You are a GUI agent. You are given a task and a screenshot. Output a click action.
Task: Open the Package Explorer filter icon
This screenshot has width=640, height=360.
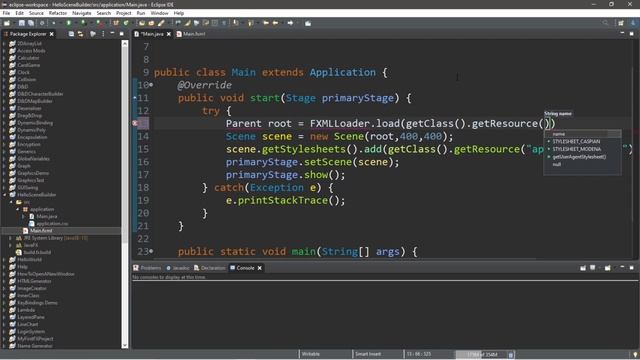[x=93, y=34]
